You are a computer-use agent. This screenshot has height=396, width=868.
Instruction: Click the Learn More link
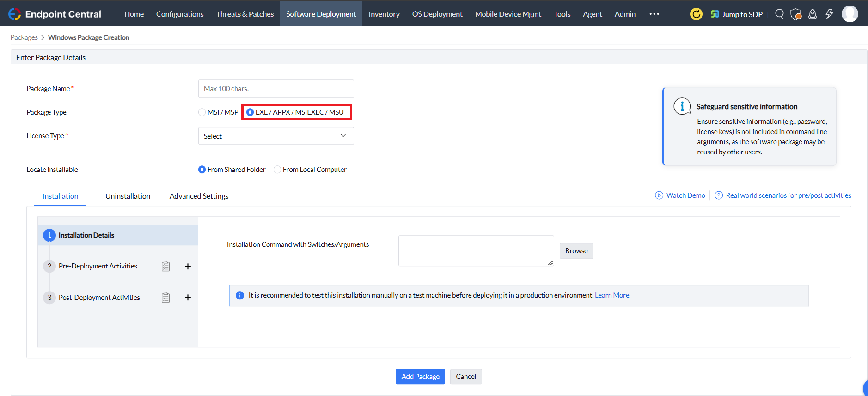click(x=612, y=295)
